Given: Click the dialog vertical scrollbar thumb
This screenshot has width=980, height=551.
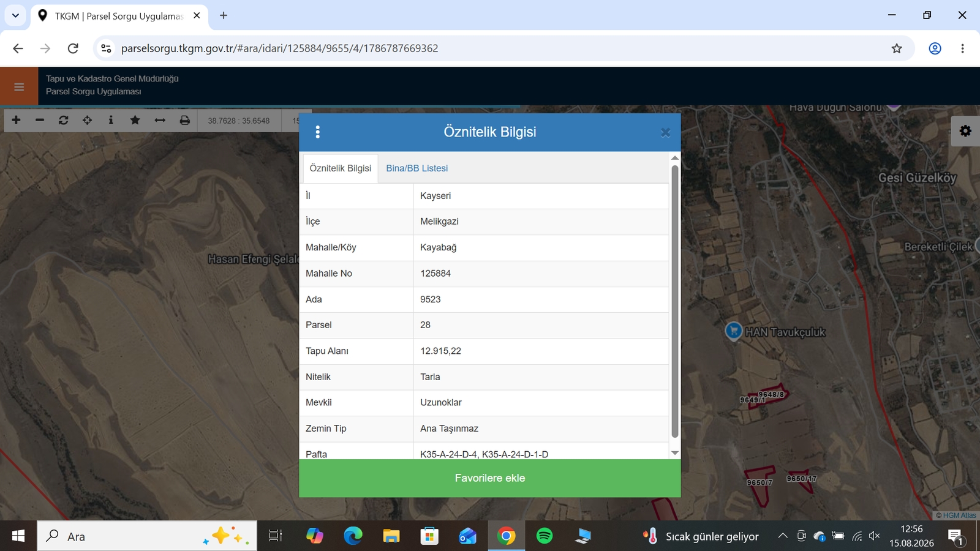Looking at the screenshot, I should coord(675,301).
